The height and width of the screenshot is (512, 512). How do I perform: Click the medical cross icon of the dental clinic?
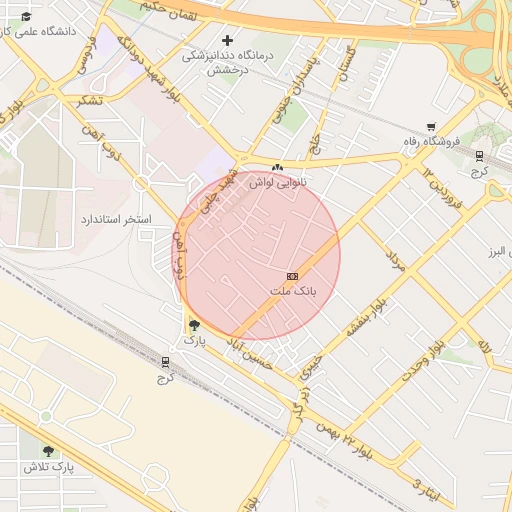click(227, 41)
